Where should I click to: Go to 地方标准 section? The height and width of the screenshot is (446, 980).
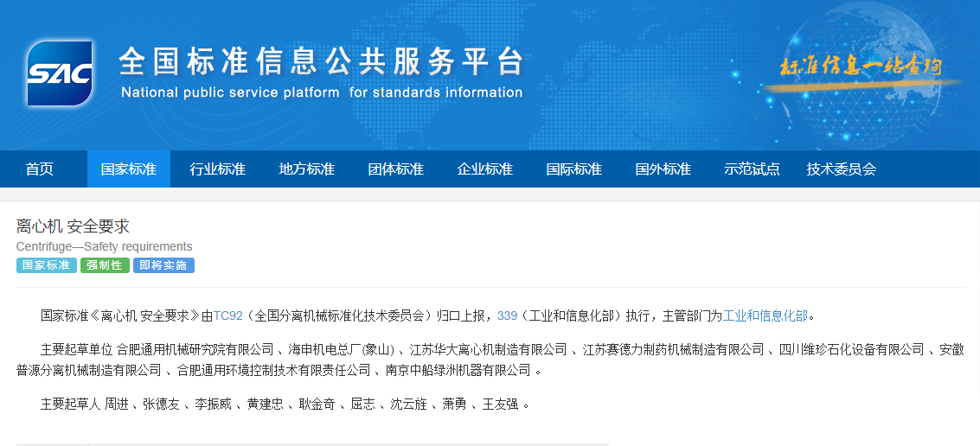point(307,169)
